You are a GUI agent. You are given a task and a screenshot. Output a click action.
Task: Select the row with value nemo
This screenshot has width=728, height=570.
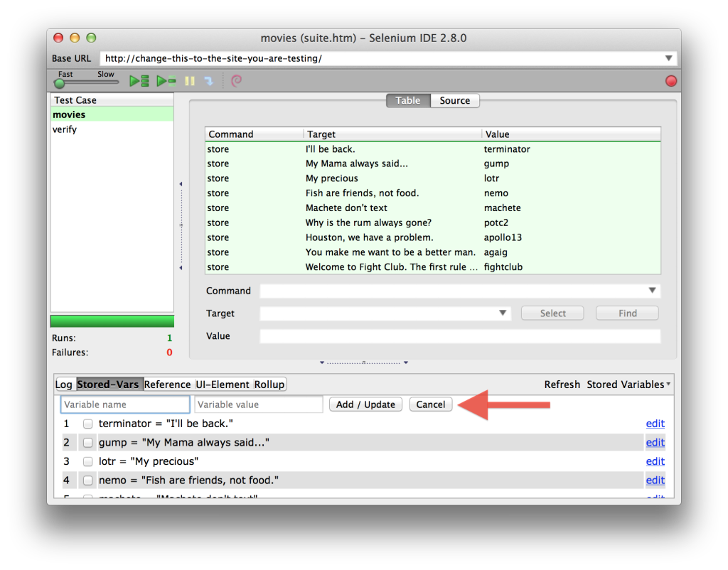click(x=433, y=193)
